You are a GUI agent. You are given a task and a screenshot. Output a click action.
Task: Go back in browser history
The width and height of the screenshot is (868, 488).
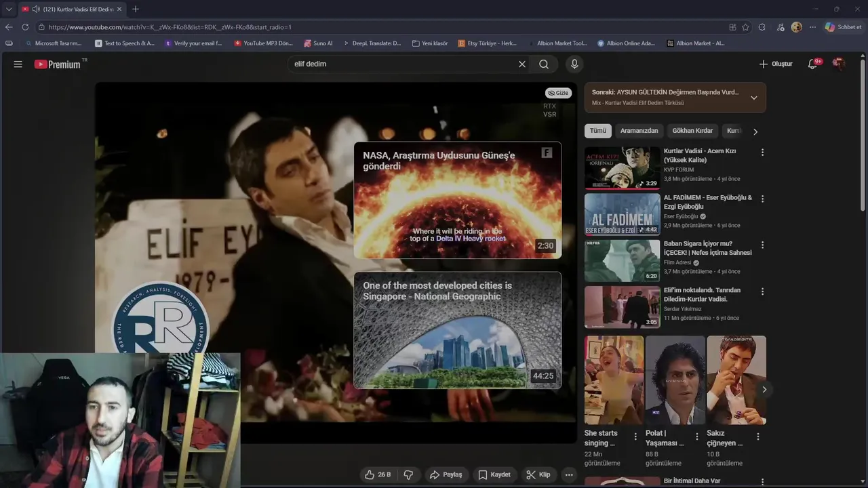(9, 27)
